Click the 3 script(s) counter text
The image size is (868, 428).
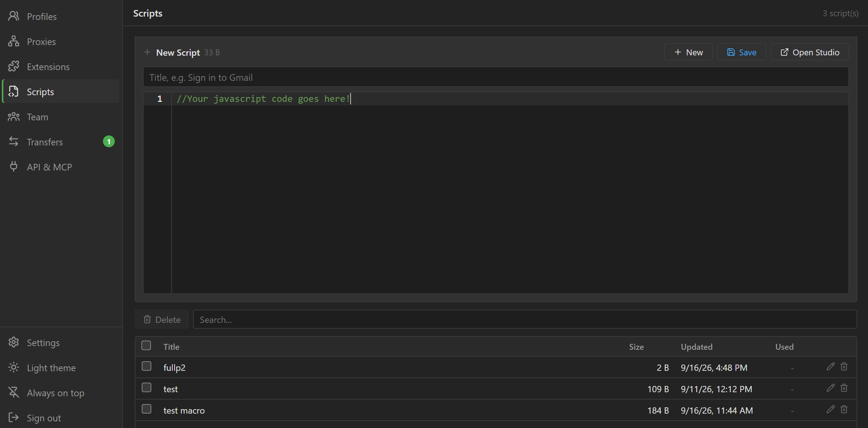pyautogui.click(x=840, y=13)
